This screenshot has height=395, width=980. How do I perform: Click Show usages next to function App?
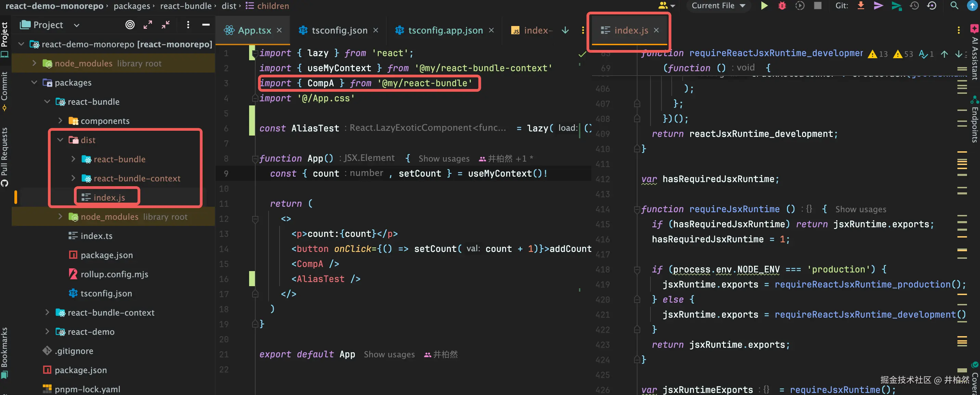(443, 159)
